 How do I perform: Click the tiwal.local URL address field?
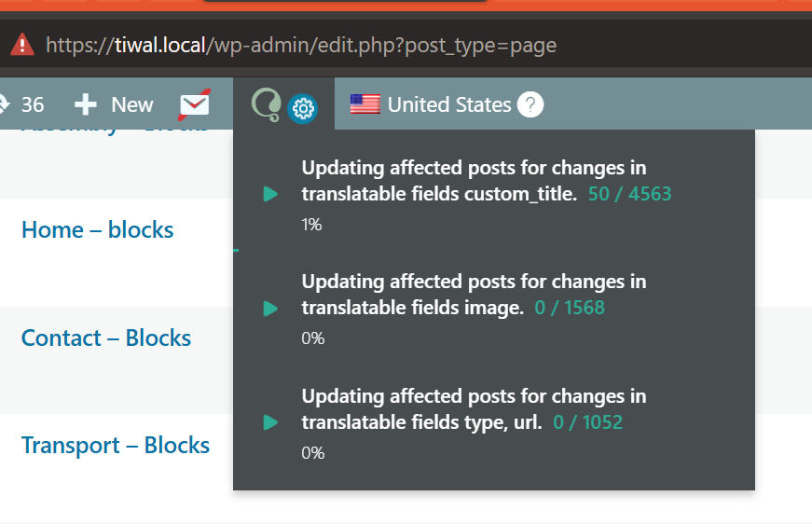300,45
